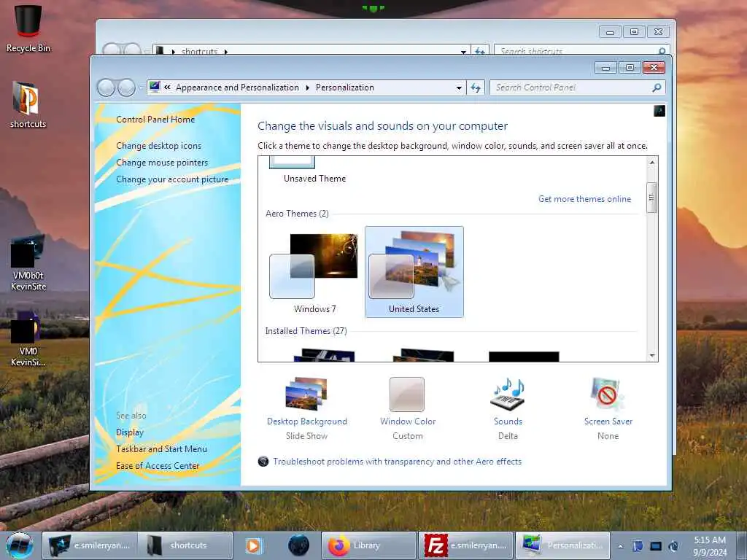
Task: Click the theme list scroll up arrow
Action: (x=651, y=163)
